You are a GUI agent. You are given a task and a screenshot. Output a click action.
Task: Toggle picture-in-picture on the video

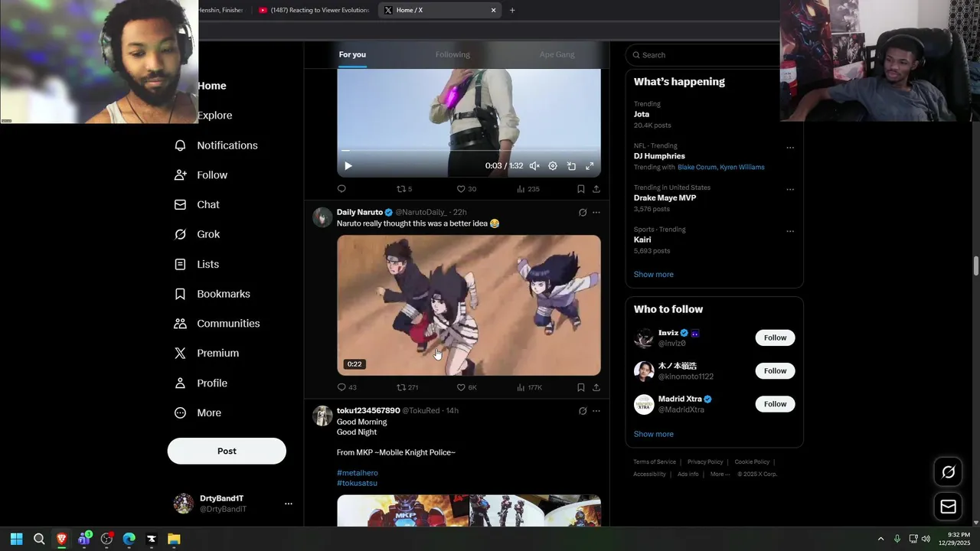(x=571, y=166)
